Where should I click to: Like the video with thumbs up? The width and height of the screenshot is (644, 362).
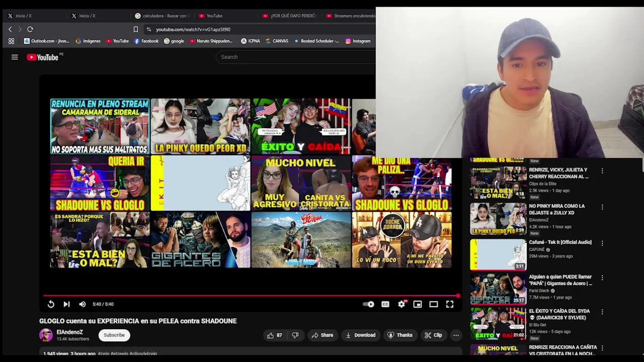tap(275, 335)
